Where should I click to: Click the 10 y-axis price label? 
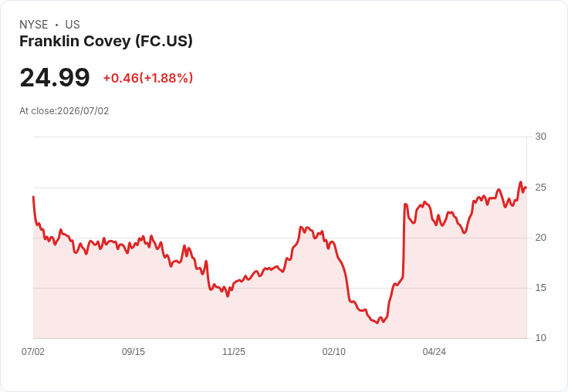click(x=540, y=338)
